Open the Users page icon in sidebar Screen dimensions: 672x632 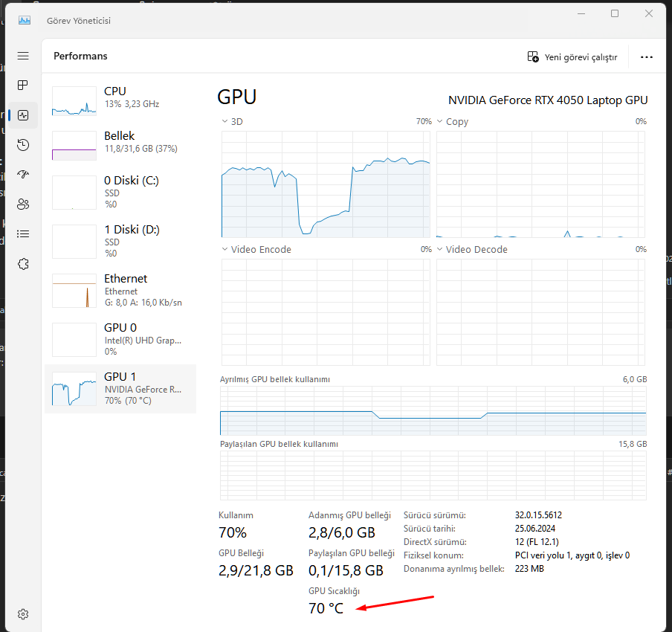[23, 204]
